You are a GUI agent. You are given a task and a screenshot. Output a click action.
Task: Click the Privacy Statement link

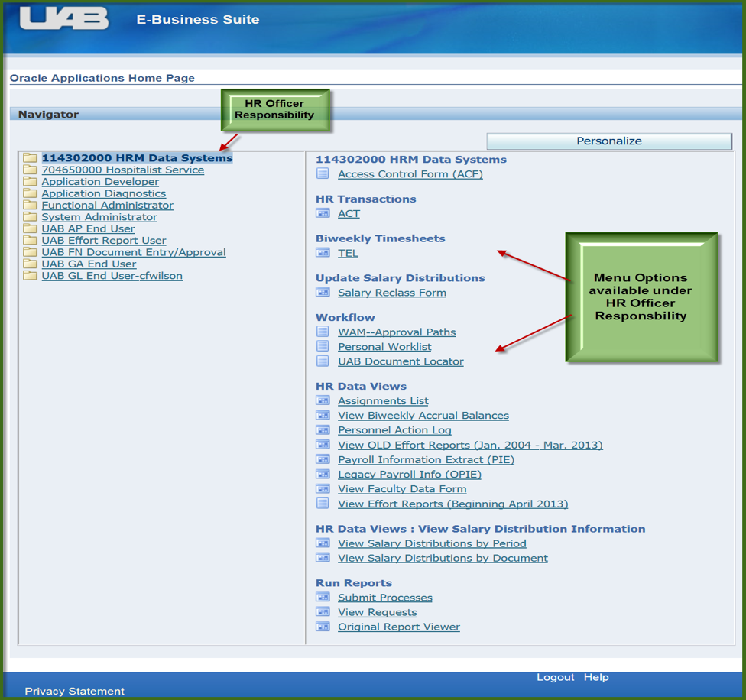(x=74, y=691)
